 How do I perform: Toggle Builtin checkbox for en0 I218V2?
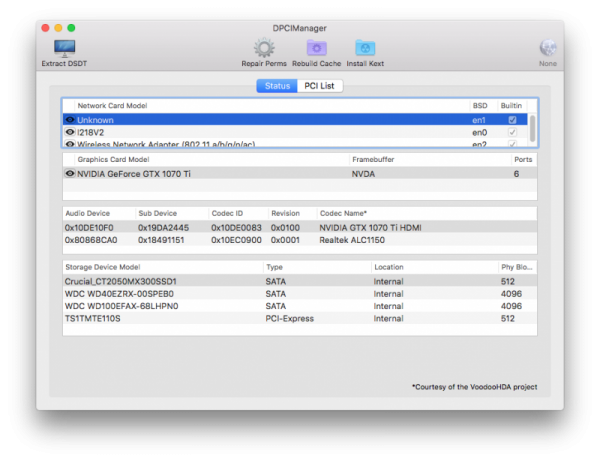pos(513,132)
